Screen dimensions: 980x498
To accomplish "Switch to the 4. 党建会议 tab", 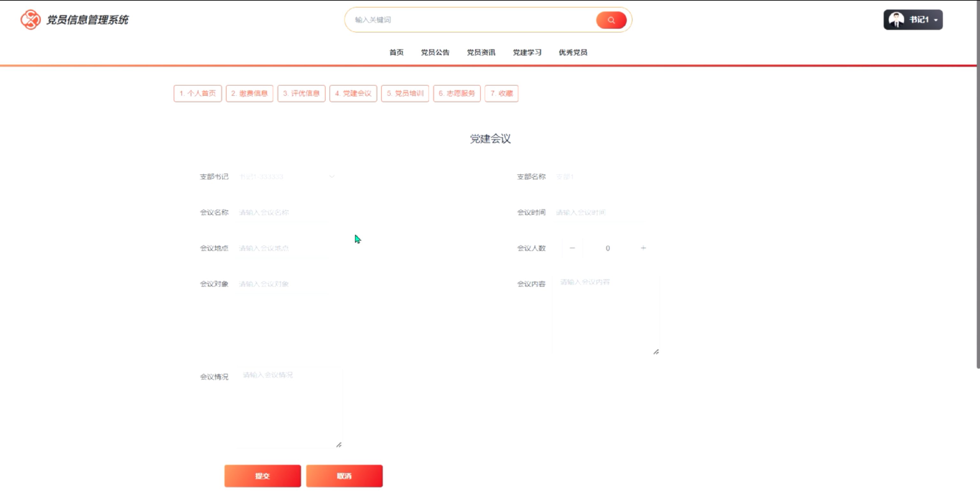I will click(x=353, y=94).
